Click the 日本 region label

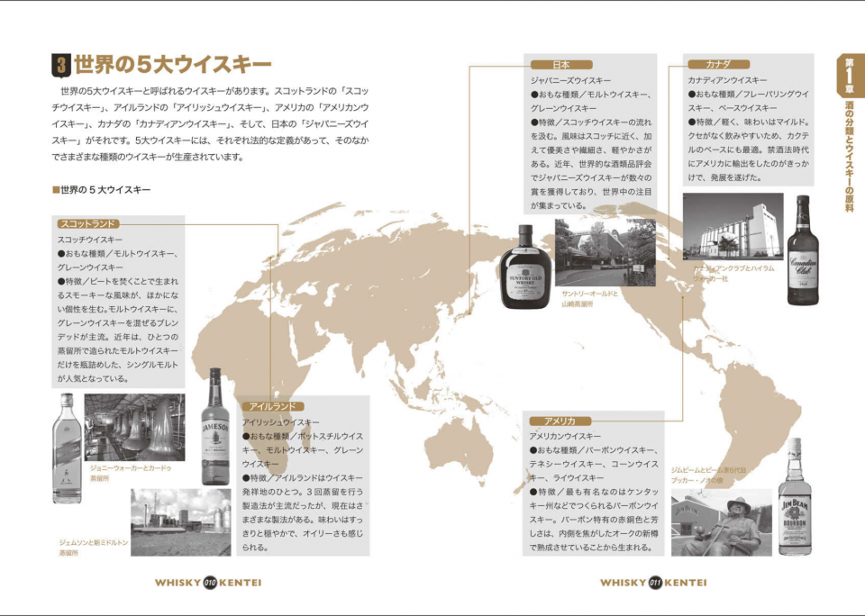point(561,65)
